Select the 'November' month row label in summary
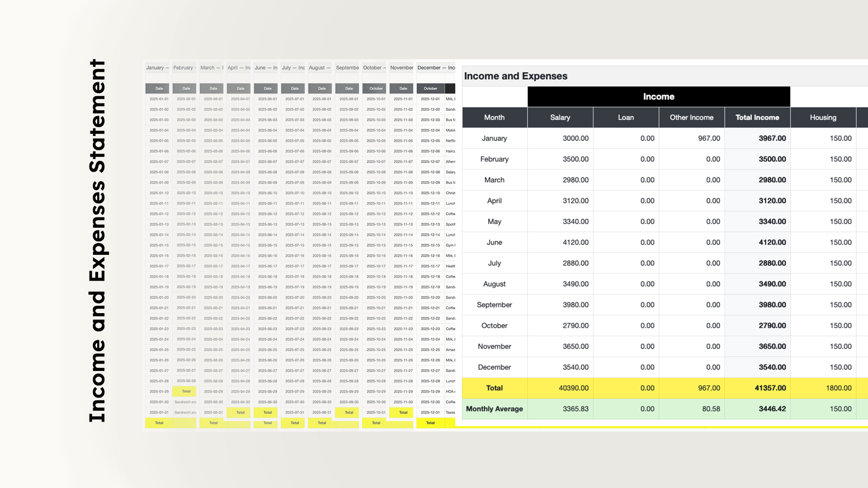This screenshot has width=868, height=488. (495, 346)
